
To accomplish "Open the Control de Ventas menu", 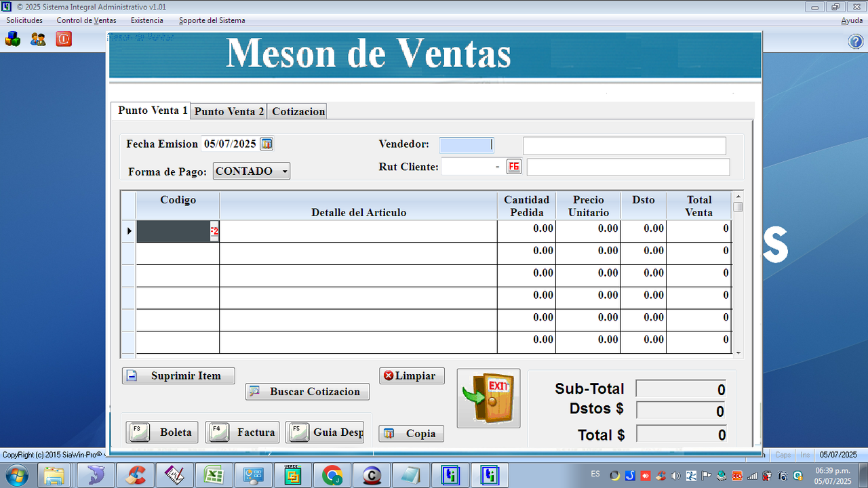I will click(86, 20).
